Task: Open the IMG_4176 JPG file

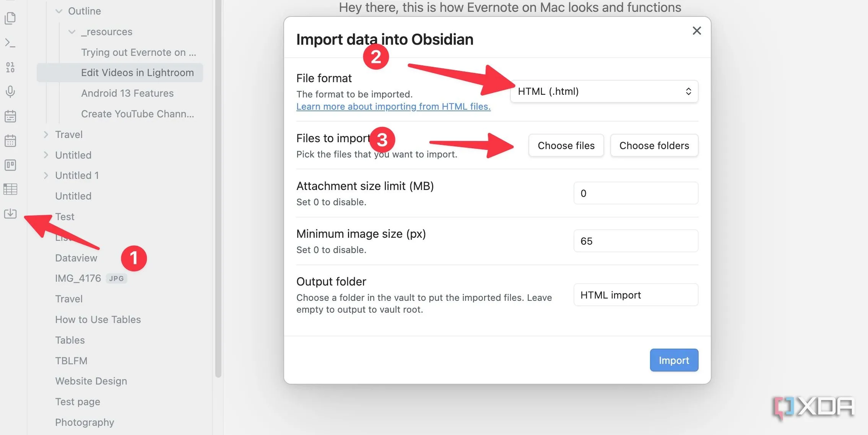Action: tap(91, 278)
